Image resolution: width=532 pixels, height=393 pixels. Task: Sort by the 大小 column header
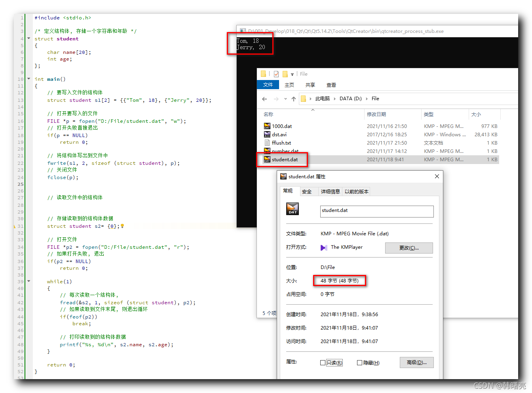[x=476, y=114]
